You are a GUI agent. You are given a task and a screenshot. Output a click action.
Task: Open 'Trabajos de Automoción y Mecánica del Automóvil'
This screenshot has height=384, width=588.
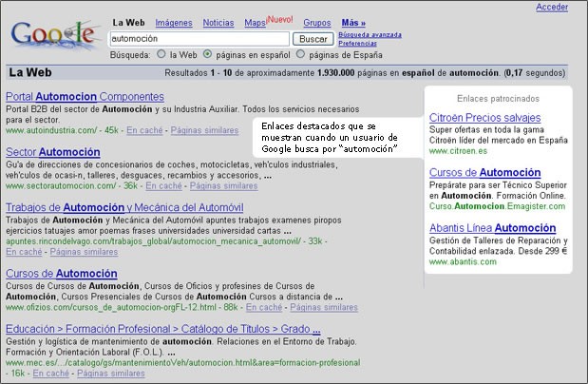pos(124,207)
